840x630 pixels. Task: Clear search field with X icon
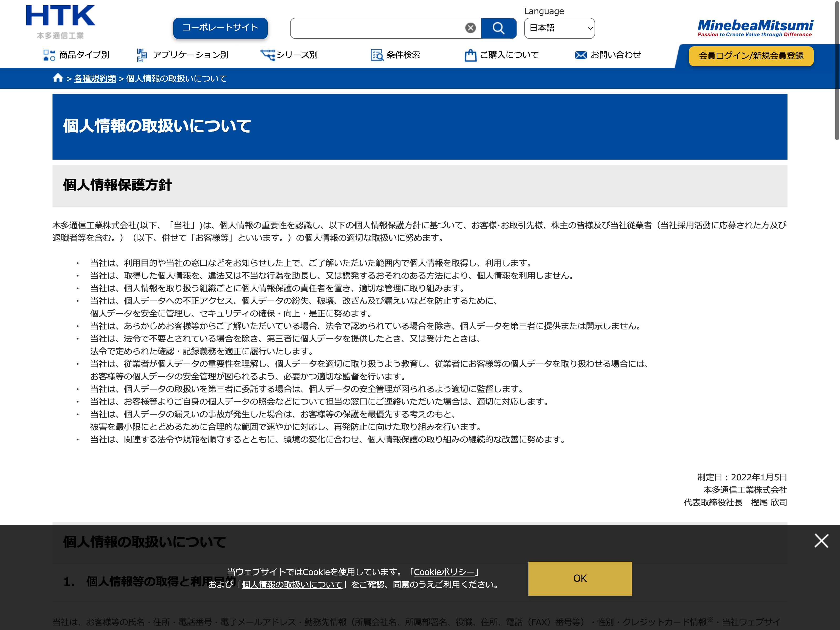(x=470, y=28)
